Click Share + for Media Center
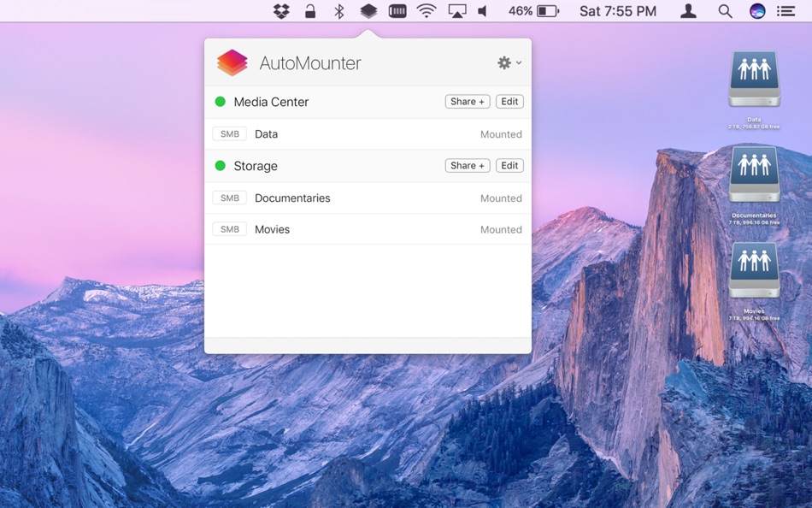Viewport: 812px width, 508px height. pos(468,102)
